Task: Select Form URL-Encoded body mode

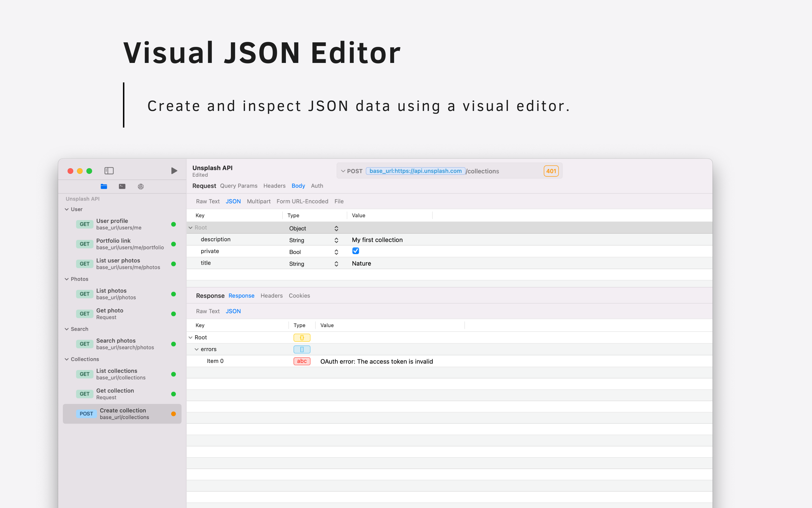Action: 302,201
